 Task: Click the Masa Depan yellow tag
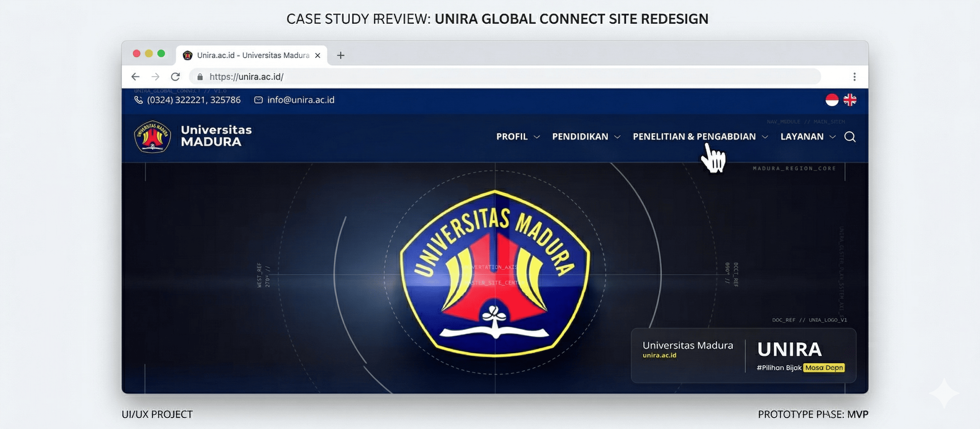824,368
